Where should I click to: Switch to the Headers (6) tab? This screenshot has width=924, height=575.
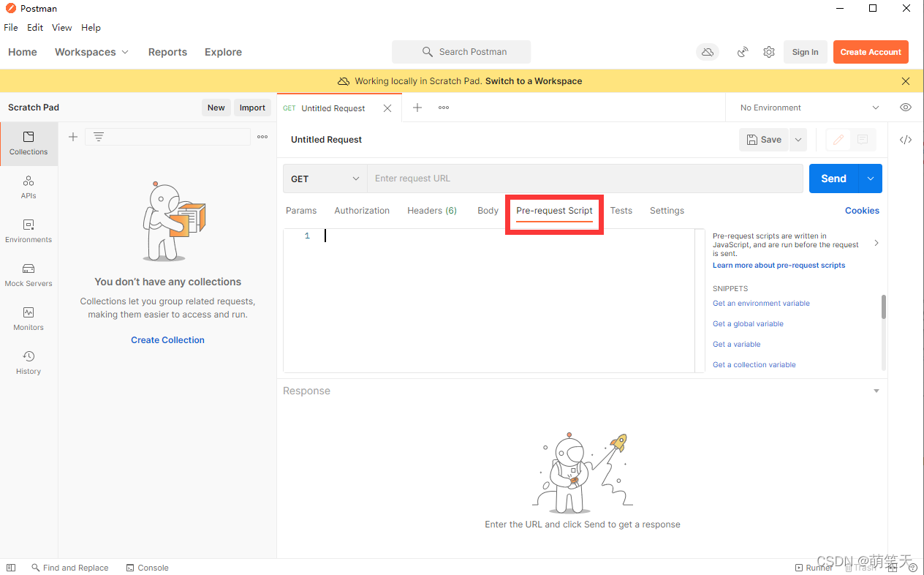[432, 211]
